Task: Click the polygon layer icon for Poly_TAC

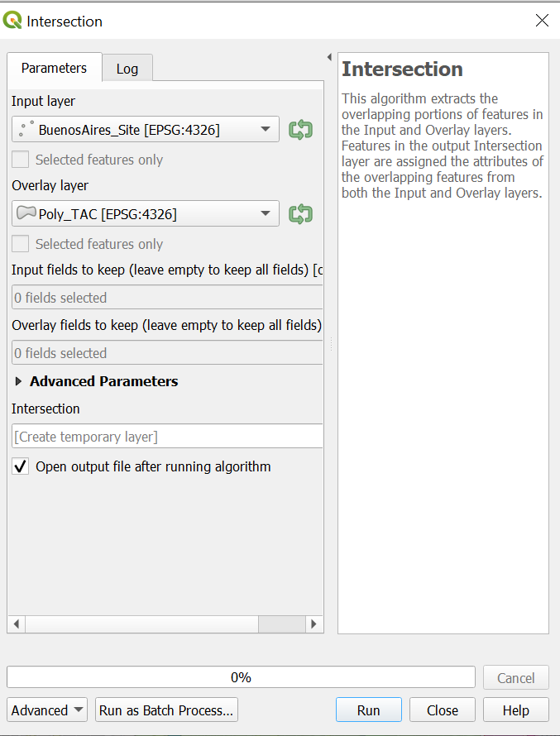Action: (26, 213)
